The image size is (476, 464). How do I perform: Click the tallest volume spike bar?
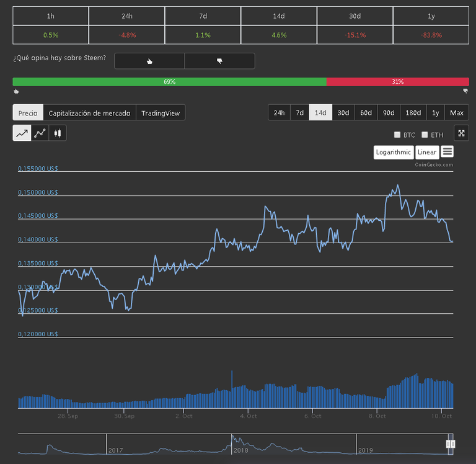[x=232, y=389]
